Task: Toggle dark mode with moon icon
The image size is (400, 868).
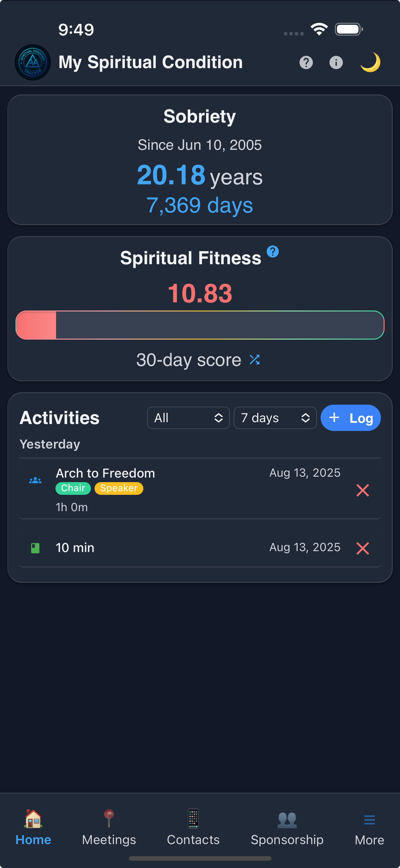Action: tap(370, 62)
